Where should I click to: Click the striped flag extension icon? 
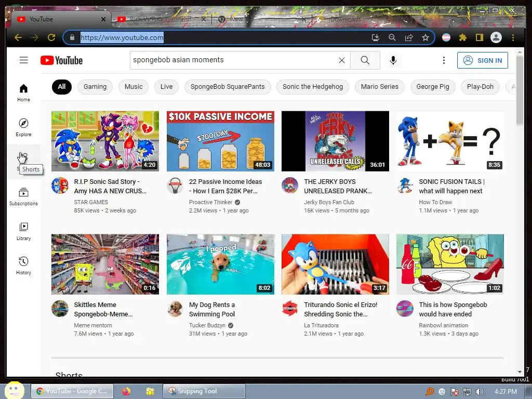click(446, 37)
